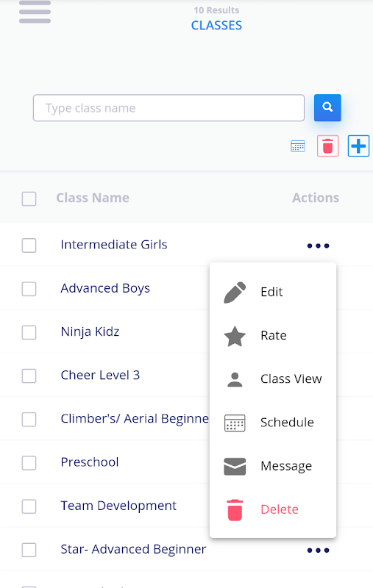Open the hamburger navigation menu
The height and width of the screenshot is (588, 373).
click(35, 12)
